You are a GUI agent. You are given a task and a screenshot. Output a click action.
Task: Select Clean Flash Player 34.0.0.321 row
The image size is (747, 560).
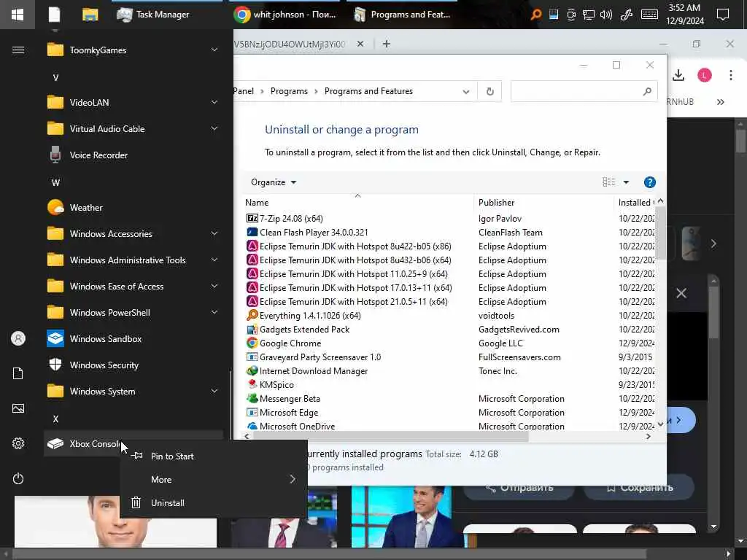click(x=449, y=233)
